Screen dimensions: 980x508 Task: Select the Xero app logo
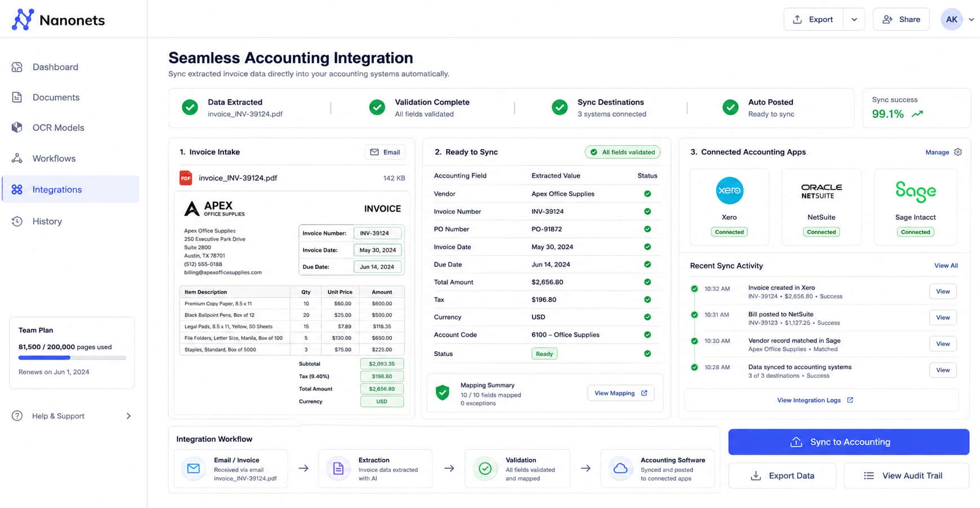tap(730, 191)
